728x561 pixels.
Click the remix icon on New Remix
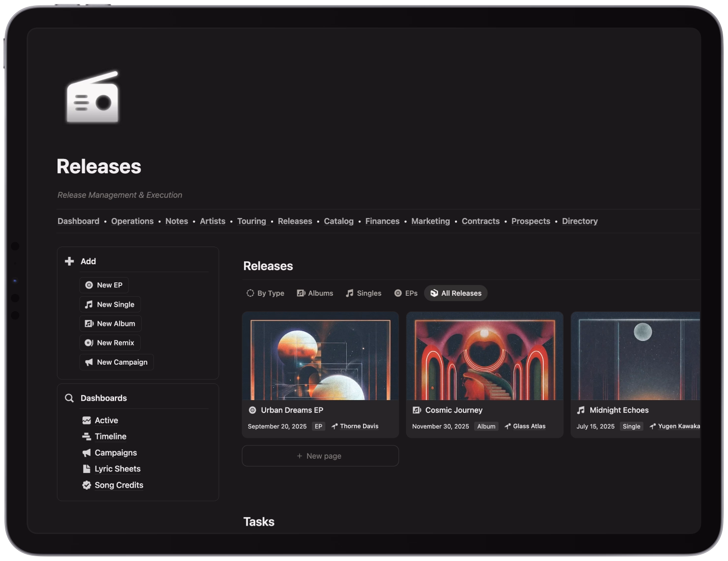(89, 343)
